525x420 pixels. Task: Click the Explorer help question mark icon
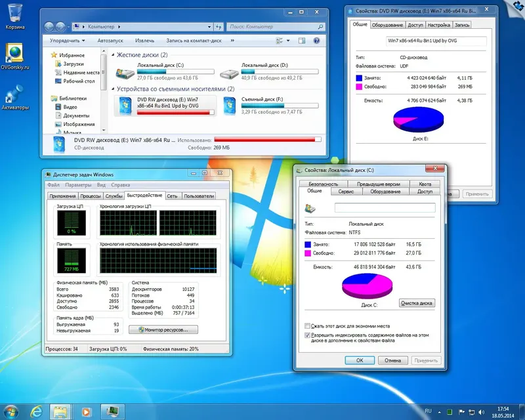pos(316,41)
